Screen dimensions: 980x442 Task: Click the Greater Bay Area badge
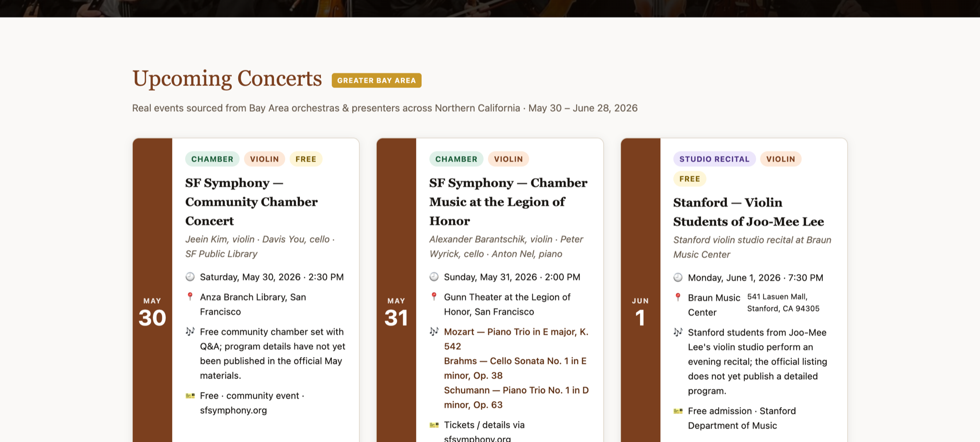[376, 80]
